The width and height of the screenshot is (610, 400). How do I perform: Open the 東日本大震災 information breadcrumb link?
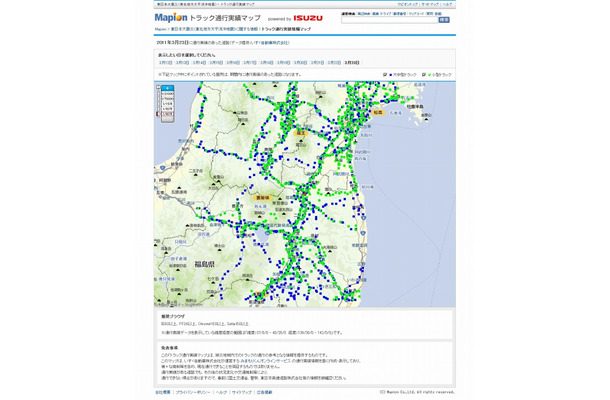point(214,29)
